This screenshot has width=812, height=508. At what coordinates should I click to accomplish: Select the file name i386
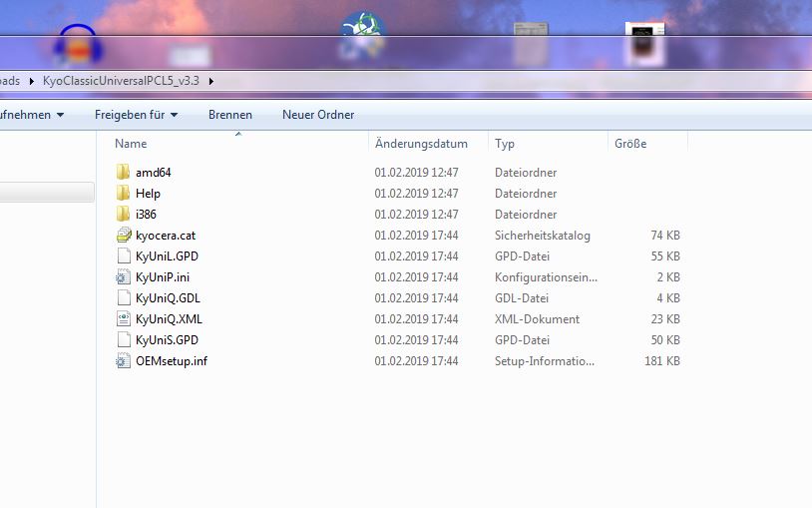point(146,215)
